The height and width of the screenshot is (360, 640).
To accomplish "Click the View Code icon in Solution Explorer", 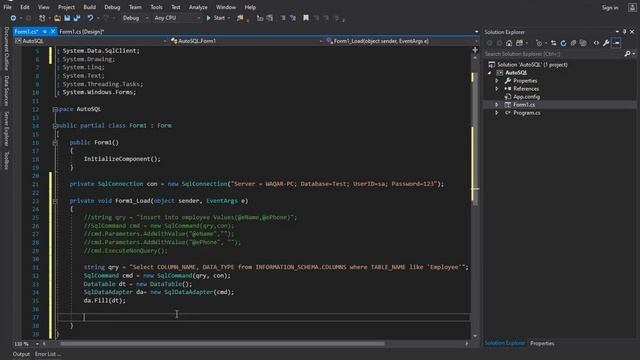I will [x=596, y=43].
